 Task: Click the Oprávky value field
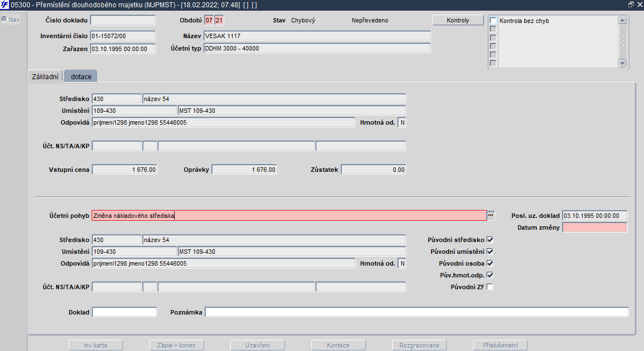pyautogui.click(x=244, y=170)
